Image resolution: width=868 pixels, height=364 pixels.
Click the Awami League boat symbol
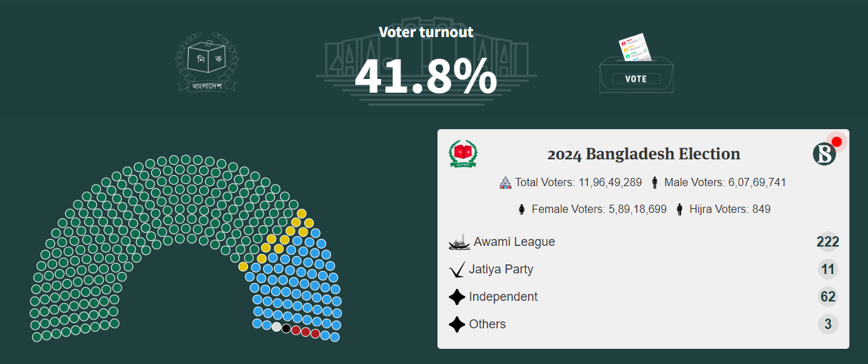pyautogui.click(x=459, y=242)
